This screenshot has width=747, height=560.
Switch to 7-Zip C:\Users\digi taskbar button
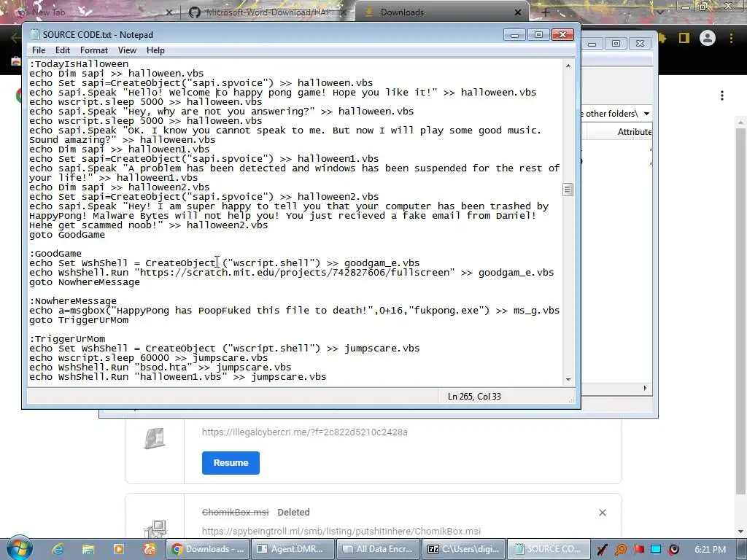[x=462, y=549]
